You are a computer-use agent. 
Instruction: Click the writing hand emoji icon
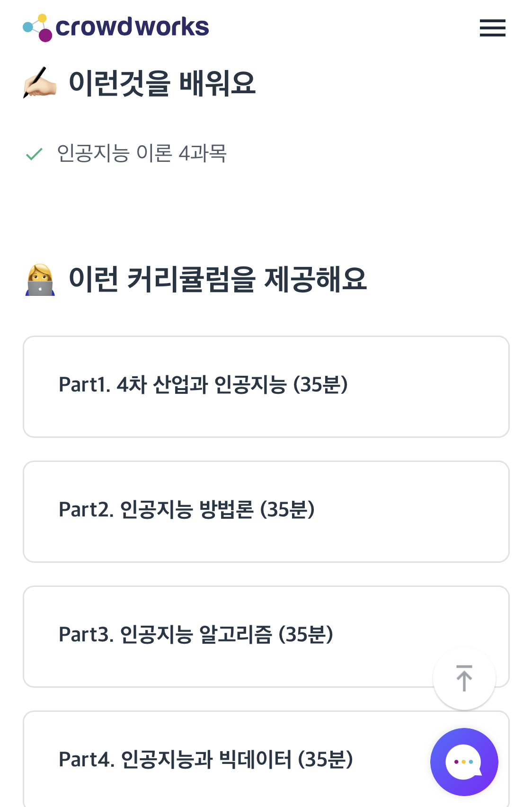[x=40, y=82]
